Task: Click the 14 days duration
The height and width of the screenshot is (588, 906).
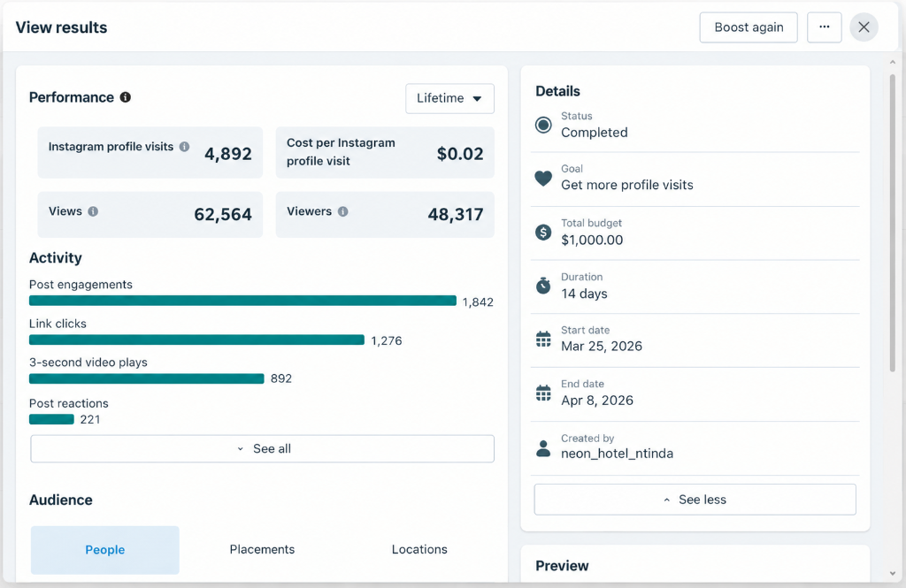Action: pos(584,294)
